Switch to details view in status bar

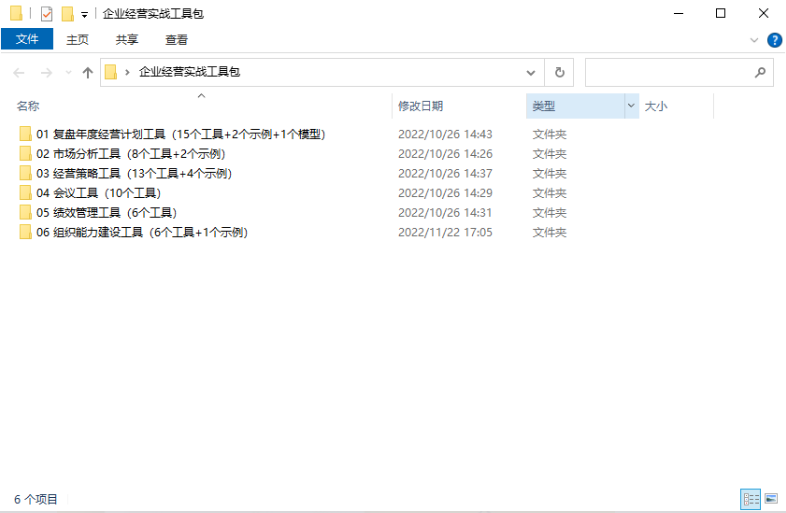[750, 499]
